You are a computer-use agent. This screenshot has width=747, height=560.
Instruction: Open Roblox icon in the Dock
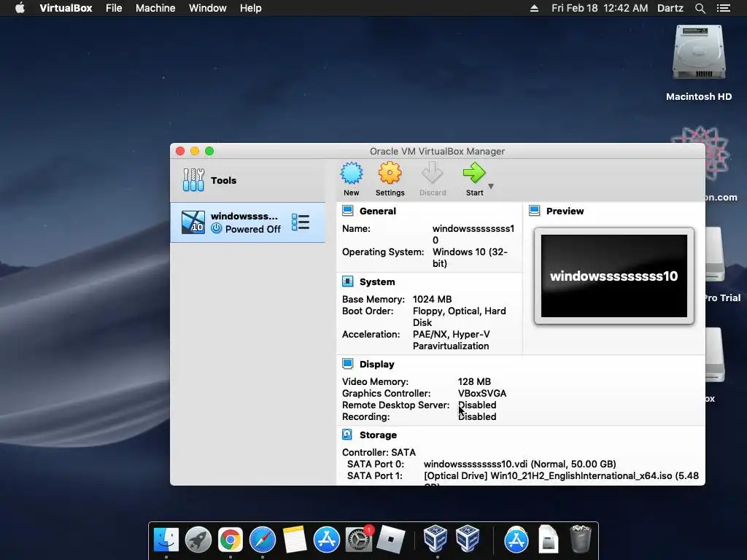coord(391,540)
